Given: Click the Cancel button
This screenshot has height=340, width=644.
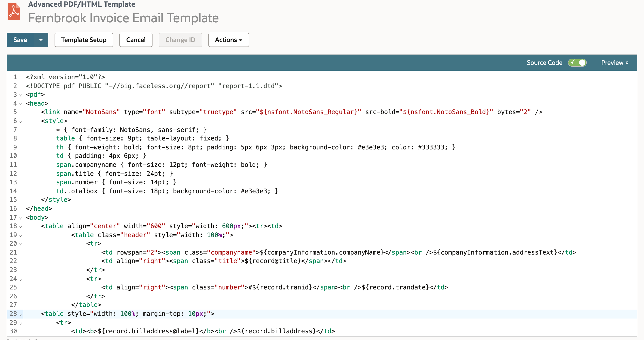Looking at the screenshot, I should pyautogui.click(x=136, y=40).
